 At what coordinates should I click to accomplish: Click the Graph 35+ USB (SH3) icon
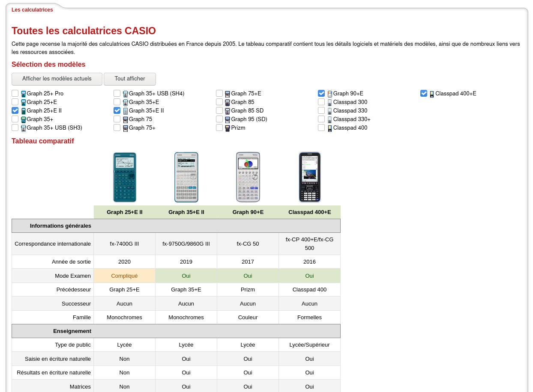tap(24, 128)
